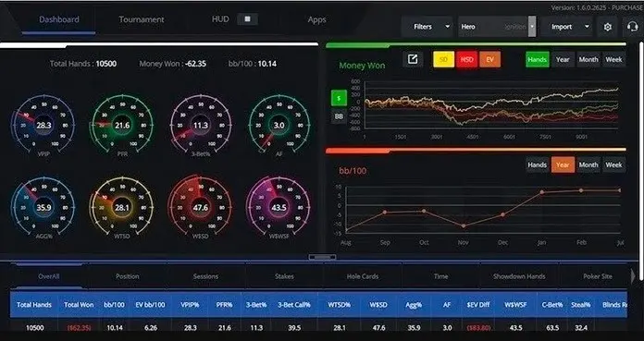644x341 pixels.
Task: Sort by Total Won column header
Action: coord(79,305)
